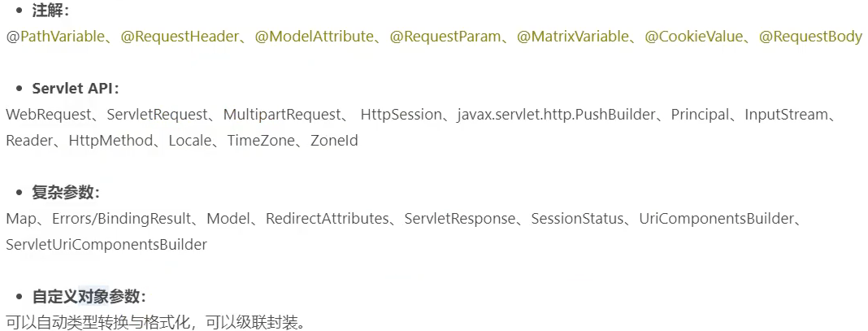
Task: Click the Servlet API heading
Action: pos(76,89)
